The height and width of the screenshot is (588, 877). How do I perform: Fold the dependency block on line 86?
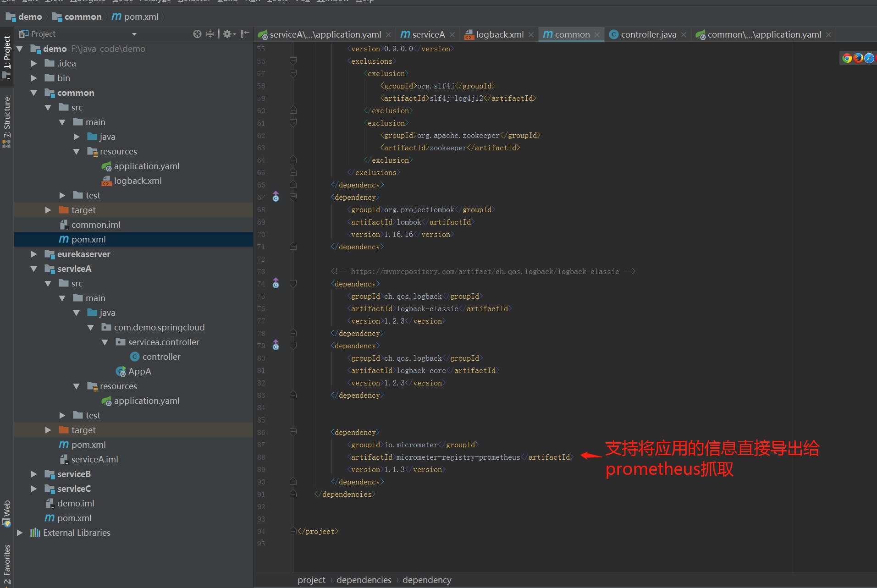point(293,432)
